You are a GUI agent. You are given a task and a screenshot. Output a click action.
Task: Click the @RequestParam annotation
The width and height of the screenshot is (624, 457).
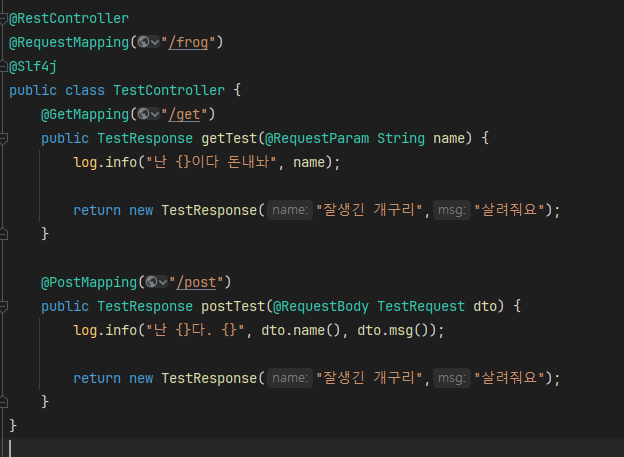pyautogui.click(x=317, y=138)
